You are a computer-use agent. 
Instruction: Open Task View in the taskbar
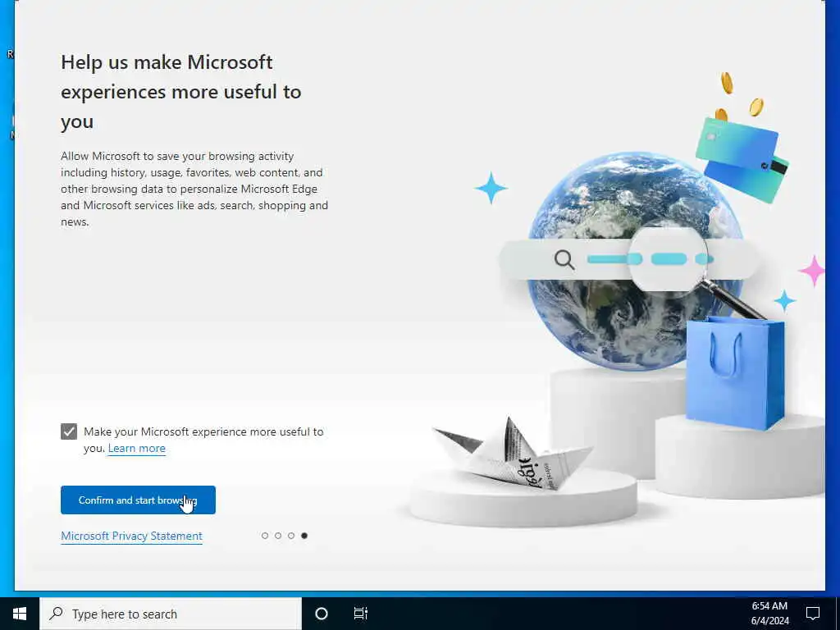[x=361, y=614]
